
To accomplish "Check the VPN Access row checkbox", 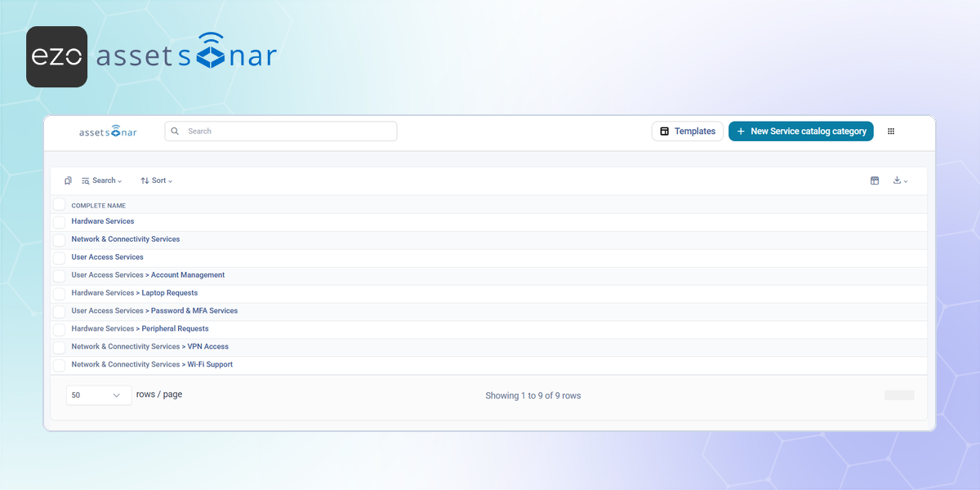I will coord(59,348).
